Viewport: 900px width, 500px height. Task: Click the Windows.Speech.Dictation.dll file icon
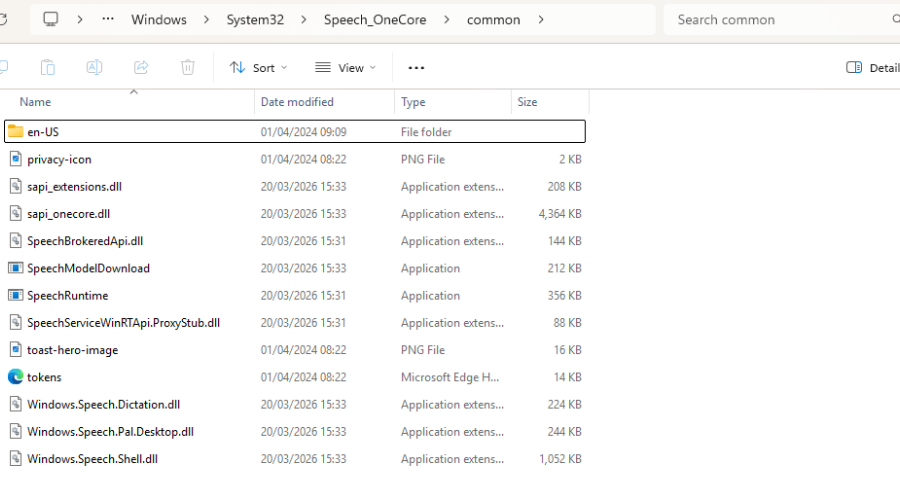[15, 404]
